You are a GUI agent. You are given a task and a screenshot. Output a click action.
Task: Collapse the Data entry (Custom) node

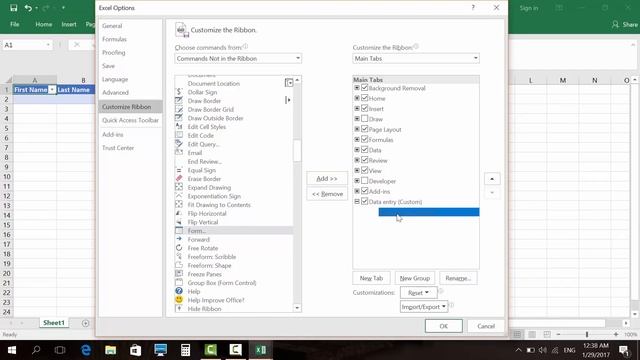coord(357,201)
